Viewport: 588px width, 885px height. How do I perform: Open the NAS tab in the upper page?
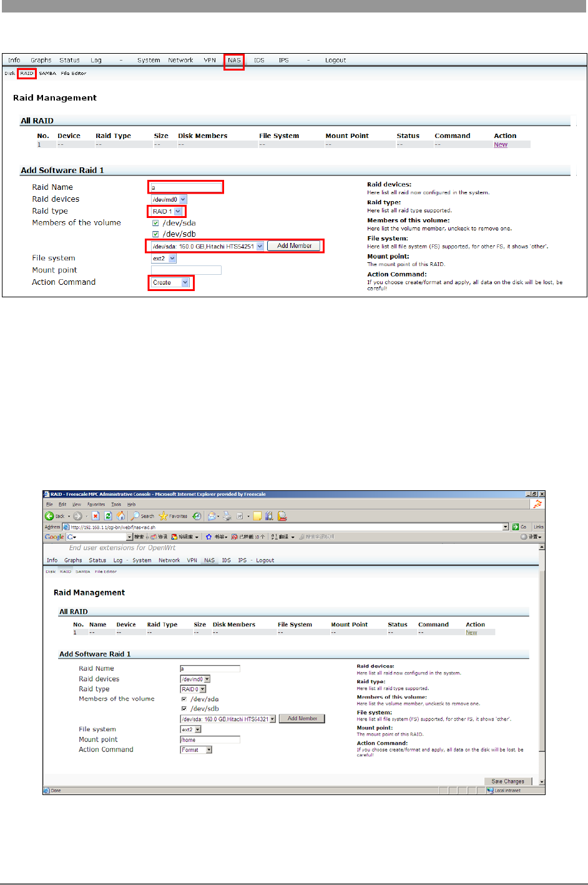[x=234, y=61]
